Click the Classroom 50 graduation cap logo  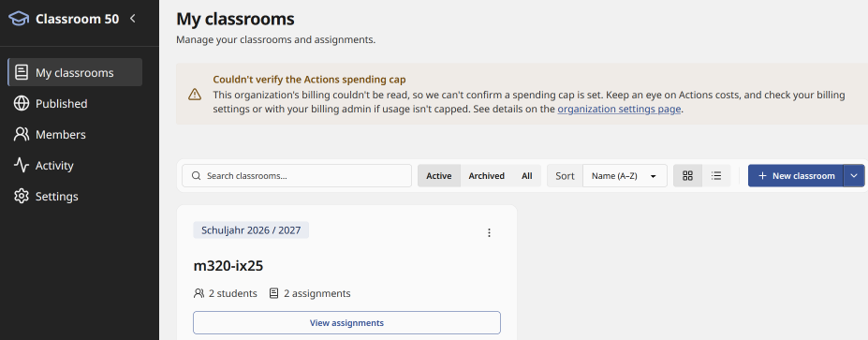(x=19, y=19)
